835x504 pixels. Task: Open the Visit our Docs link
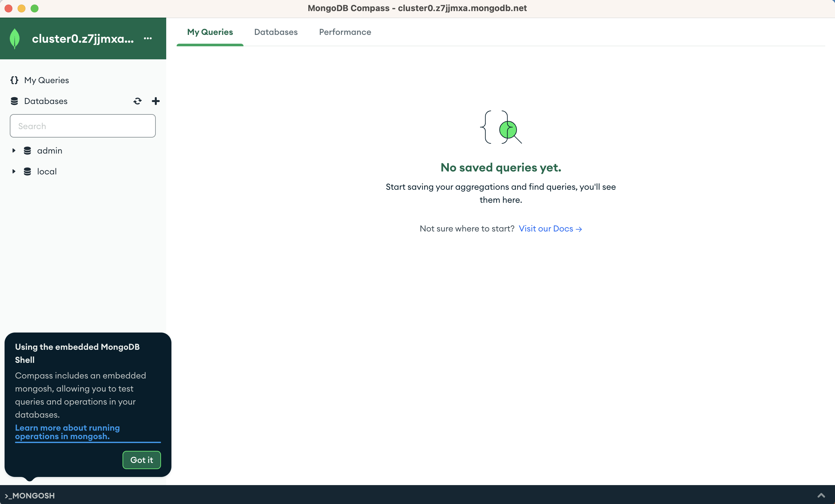(x=550, y=229)
